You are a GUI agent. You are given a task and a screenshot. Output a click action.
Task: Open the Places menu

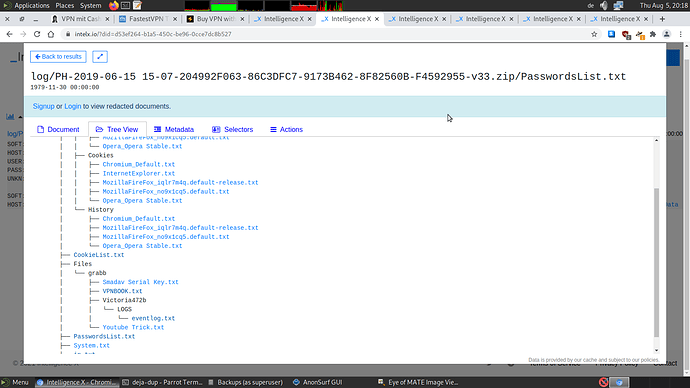click(65, 5)
